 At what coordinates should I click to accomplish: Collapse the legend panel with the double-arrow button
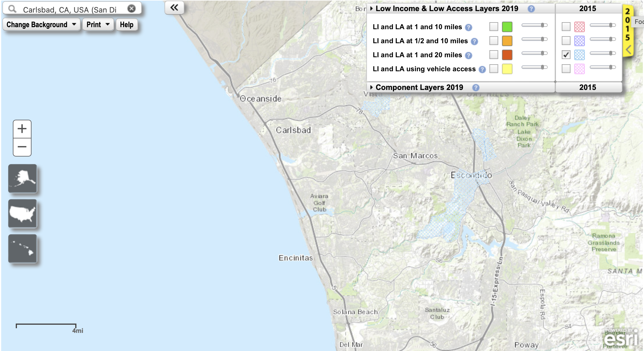(x=174, y=8)
